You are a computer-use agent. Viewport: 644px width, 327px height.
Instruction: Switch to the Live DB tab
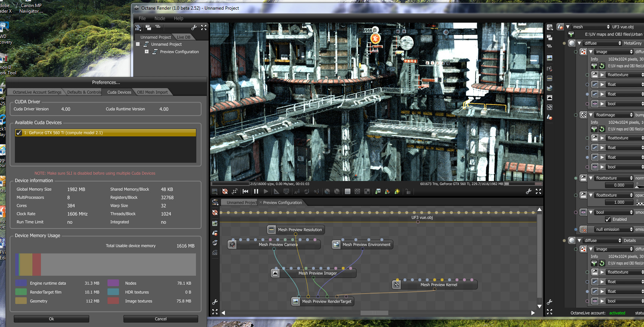coord(183,37)
